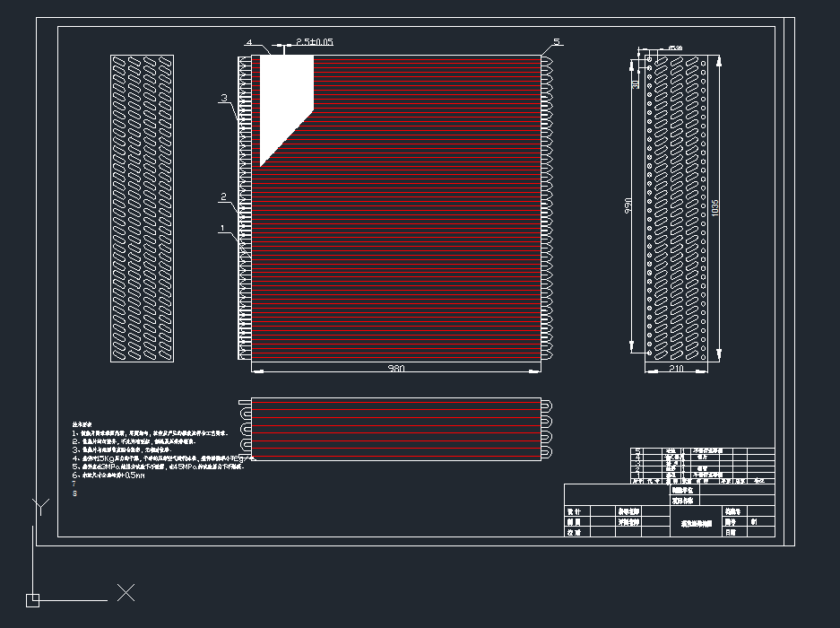This screenshot has width=840, height=628.
Task: Select the 990 vertical dimension text
Action: coord(629,206)
